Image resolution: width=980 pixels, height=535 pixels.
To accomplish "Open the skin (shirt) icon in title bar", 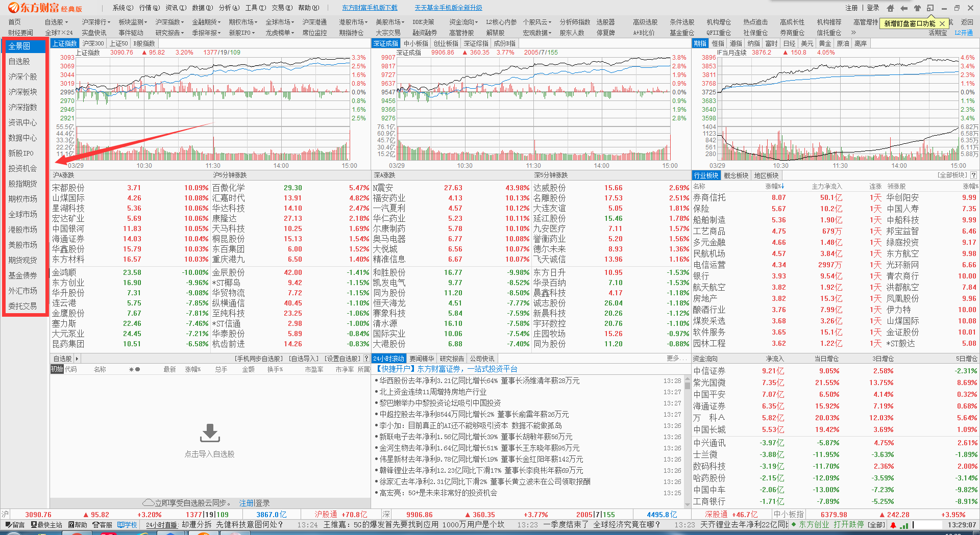I will point(917,8).
